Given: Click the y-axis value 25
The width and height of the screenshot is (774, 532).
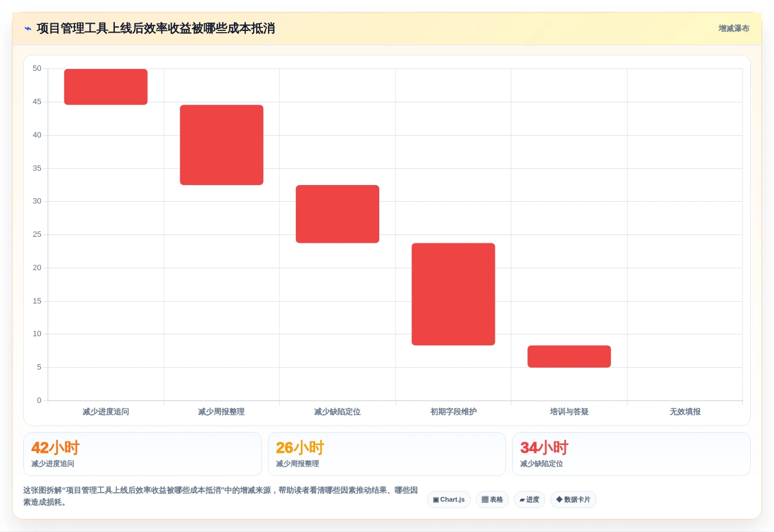Looking at the screenshot, I should (37, 234).
